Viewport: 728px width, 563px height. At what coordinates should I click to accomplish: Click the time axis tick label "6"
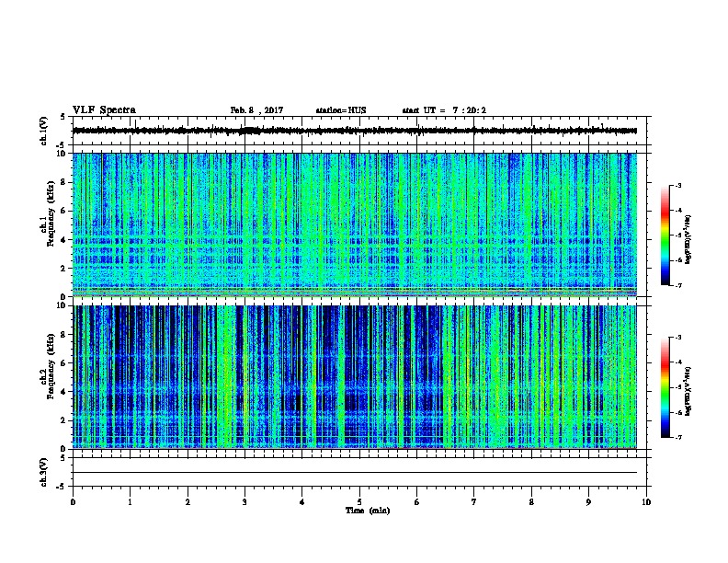click(x=417, y=501)
